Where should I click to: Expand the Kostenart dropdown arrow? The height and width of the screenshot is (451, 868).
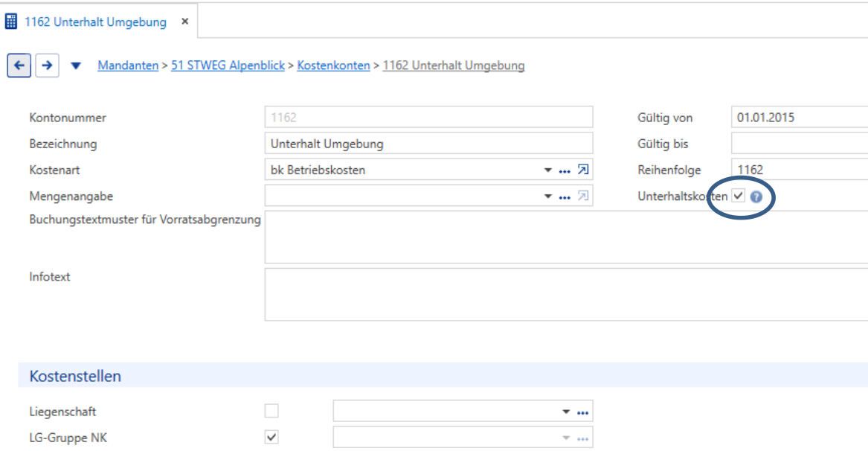(547, 170)
